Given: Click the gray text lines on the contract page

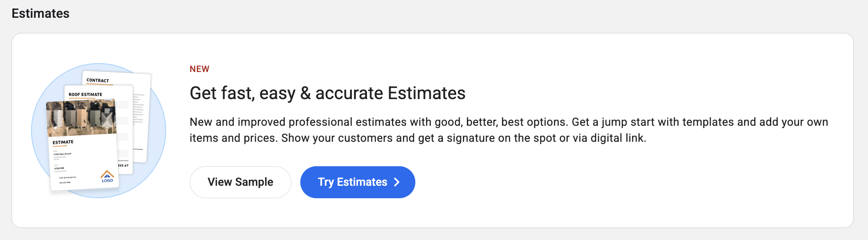Looking at the screenshot, I should pos(139,108).
